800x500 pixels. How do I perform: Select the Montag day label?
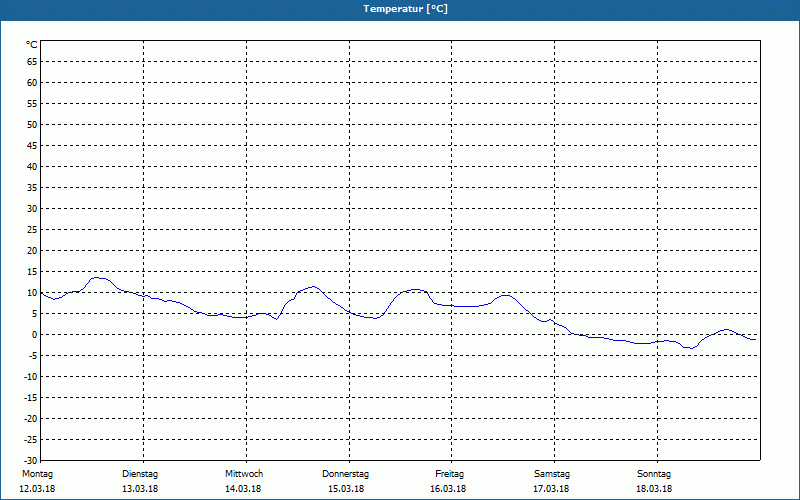pyautogui.click(x=37, y=474)
